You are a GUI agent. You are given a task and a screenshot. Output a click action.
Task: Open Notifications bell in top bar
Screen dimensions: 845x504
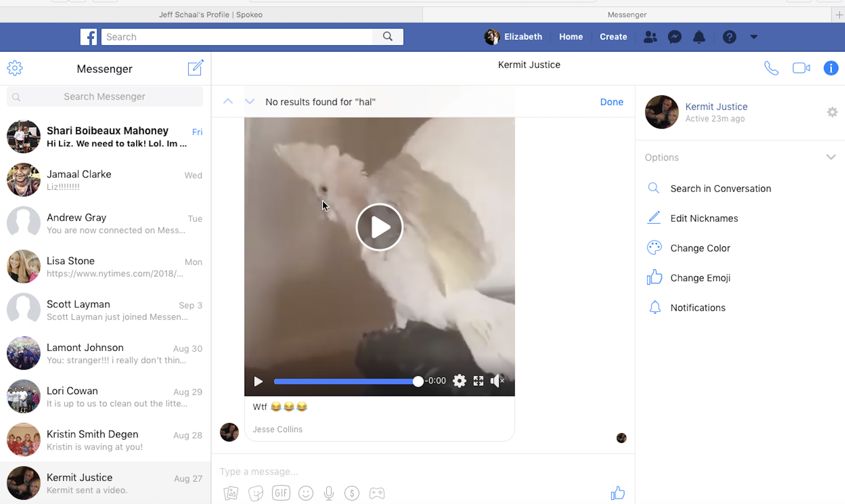click(699, 37)
